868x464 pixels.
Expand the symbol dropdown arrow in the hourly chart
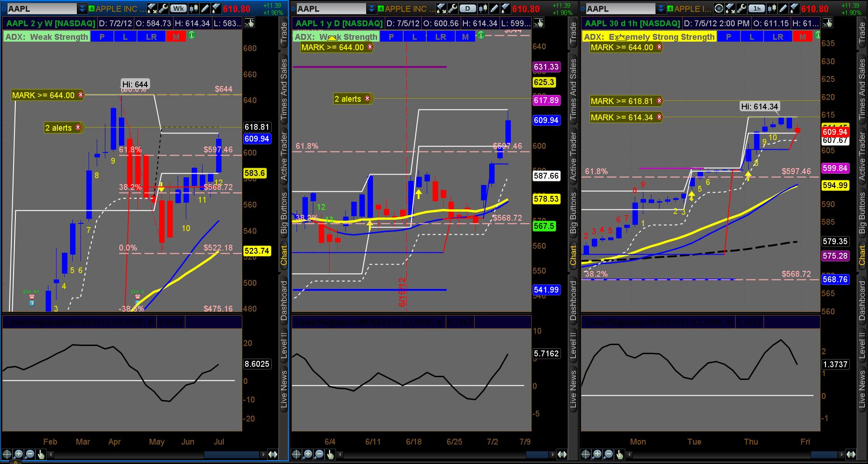[660, 9]
